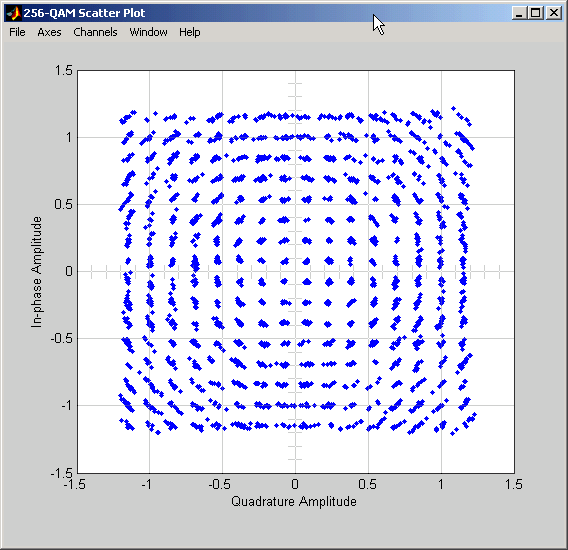Click the plot origin where the axes cross
Image resolution: width=568 pixels, height=550 pixels.
coord(295,271)
